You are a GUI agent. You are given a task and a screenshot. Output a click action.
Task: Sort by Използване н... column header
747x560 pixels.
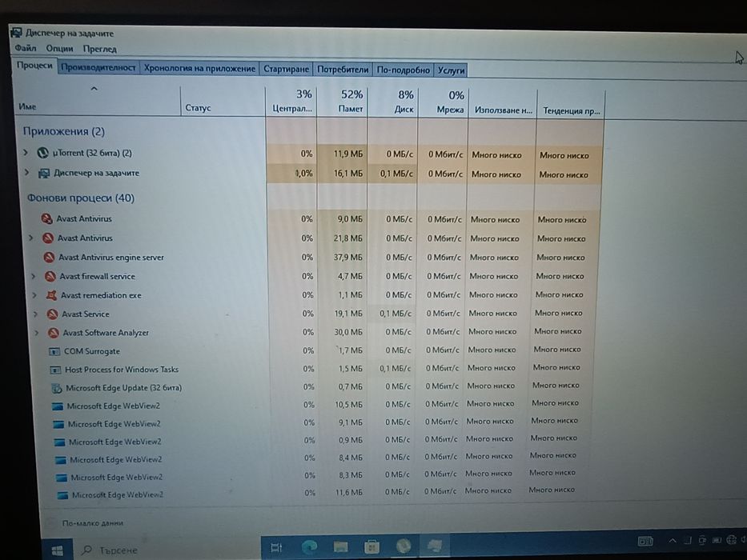pos(503,103)
